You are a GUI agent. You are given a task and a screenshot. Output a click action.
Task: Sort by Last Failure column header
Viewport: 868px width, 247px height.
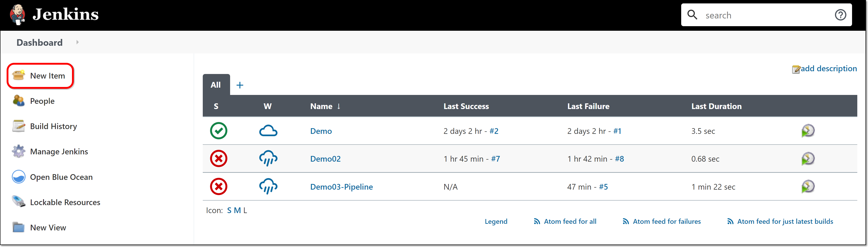[x=588, y=106]
